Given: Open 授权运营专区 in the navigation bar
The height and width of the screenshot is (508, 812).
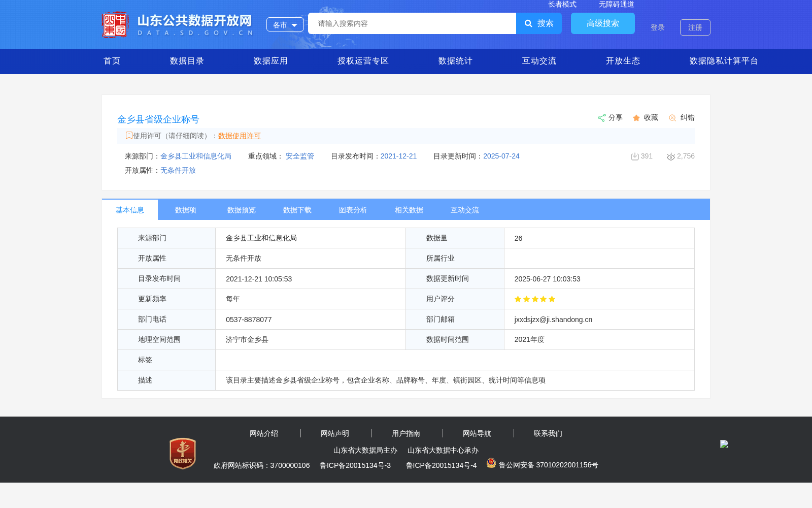Looking at the screenshot, I should [x=363, y=61].
